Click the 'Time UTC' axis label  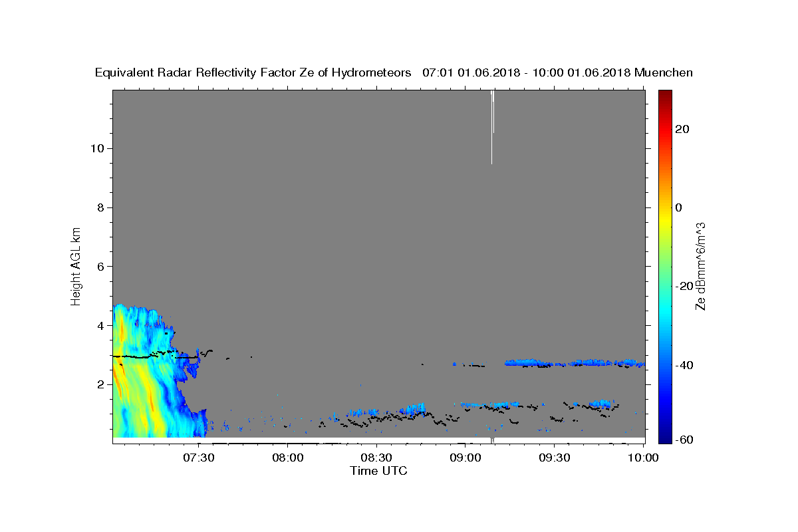click(x=378, y=471)
